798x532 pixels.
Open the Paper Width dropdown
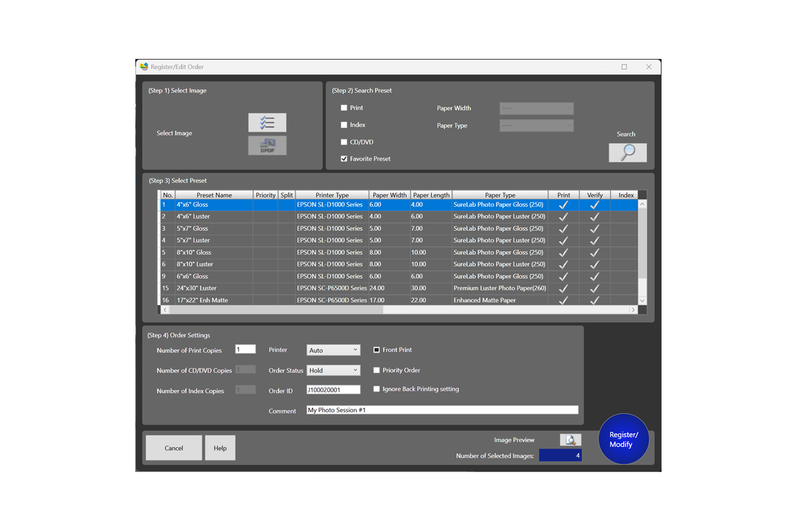coord(536,108)
